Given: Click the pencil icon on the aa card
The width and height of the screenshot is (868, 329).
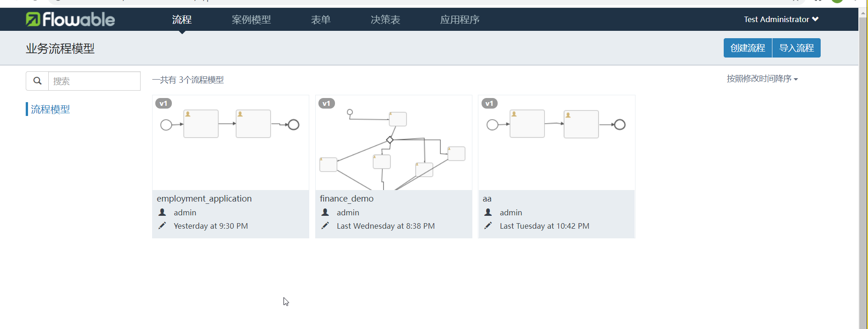Looking at the screenshot, I should tap(488, 225).
